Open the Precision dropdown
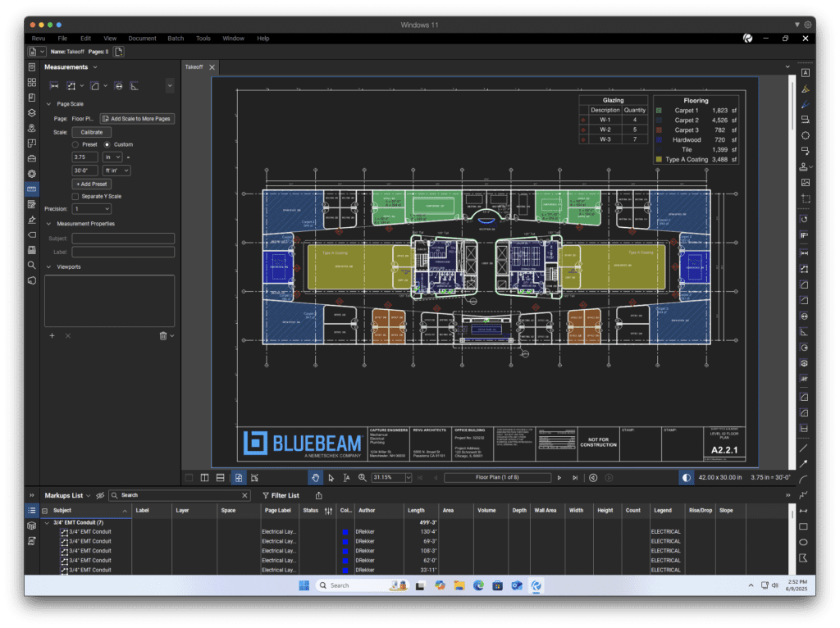This screenshot has width=840, height=628. (x=90, y=208)
